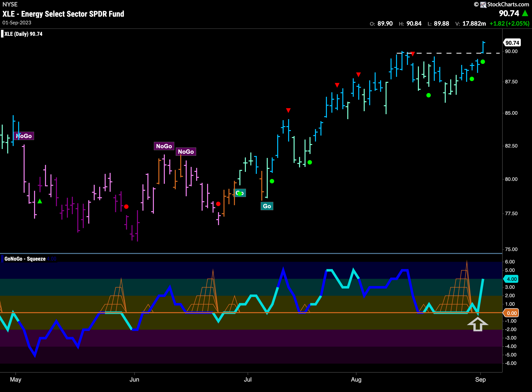This screenshot has width=532, height=392.
Task: Click the green dot near 86.50 in mid-August
Action: (429, 95)
